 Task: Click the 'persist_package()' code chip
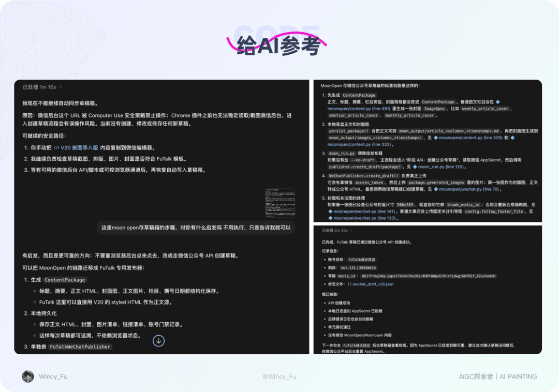point(349,131)
